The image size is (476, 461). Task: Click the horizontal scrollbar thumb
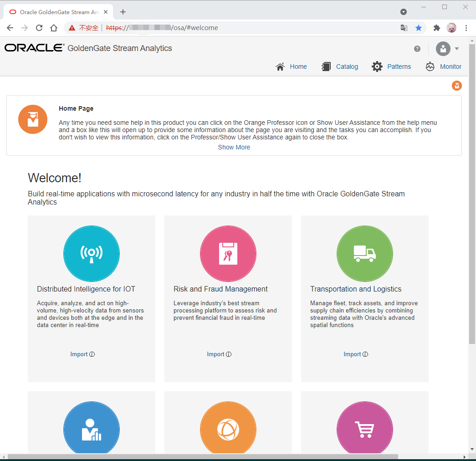click(203, 457)
